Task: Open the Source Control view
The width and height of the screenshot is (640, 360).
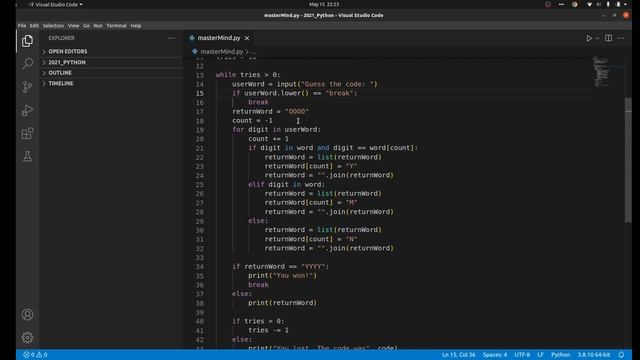Action: (x=27, y=87)
